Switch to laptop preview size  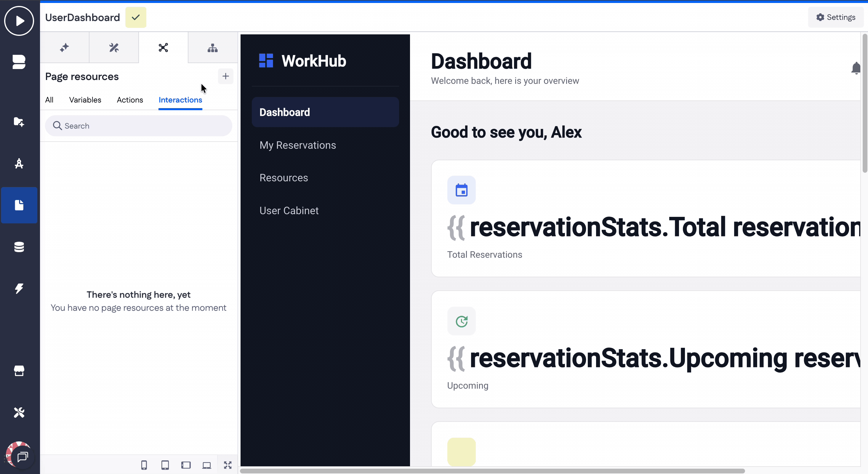click(207, 465)
